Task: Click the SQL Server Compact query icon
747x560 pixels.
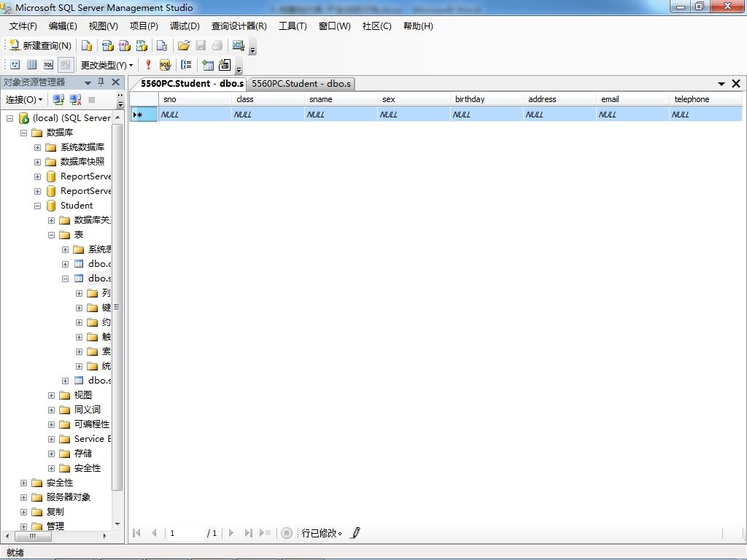Action: coord(162,45)
